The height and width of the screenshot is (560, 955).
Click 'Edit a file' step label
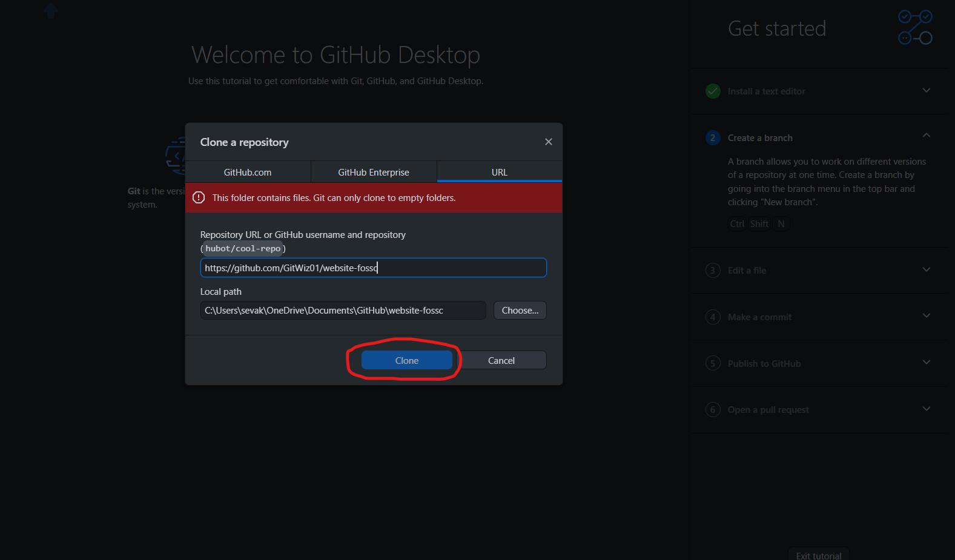click(x=747, y=271)
